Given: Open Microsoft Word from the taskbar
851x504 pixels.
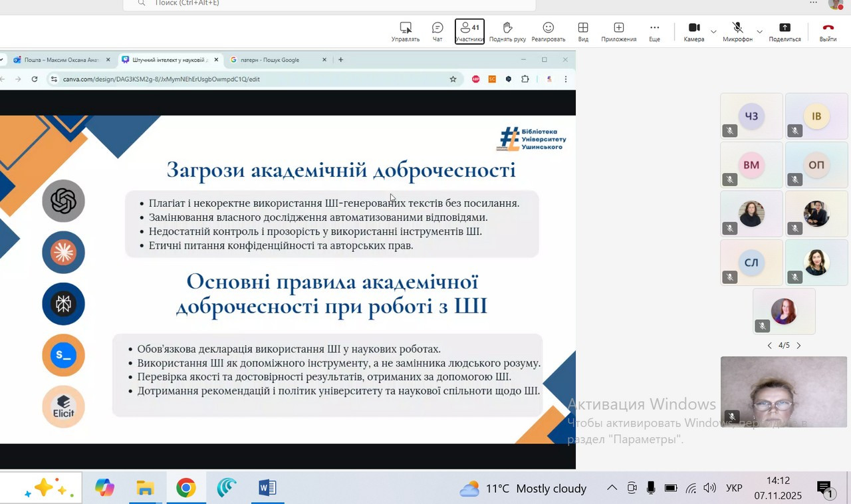Looking at the screenshot, I should [x=267, y=488].
